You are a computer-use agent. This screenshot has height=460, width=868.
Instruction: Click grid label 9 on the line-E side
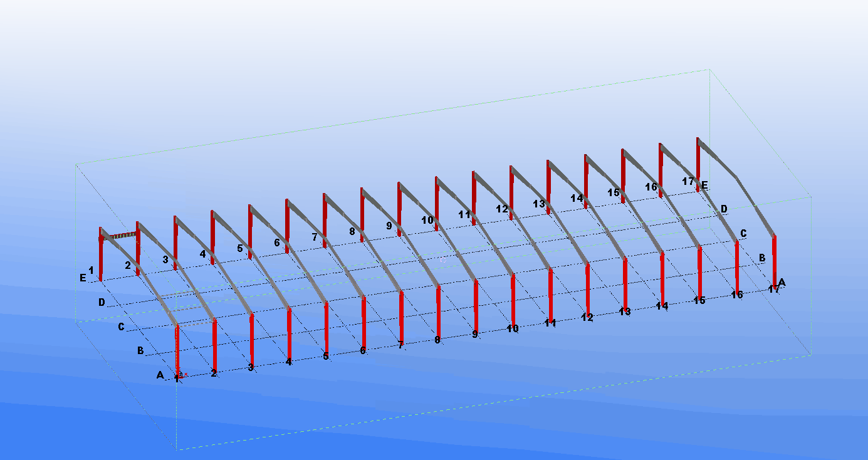point(389,226)
